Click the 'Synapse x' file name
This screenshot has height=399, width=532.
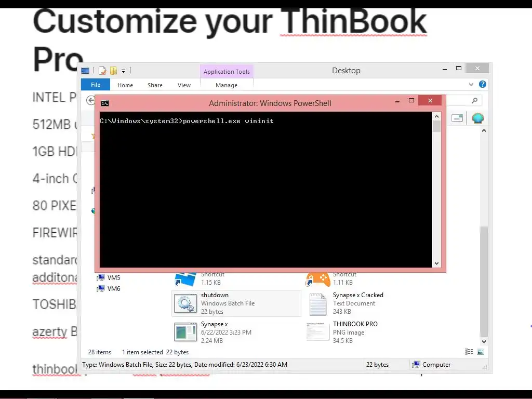click(x=215, y=324)
